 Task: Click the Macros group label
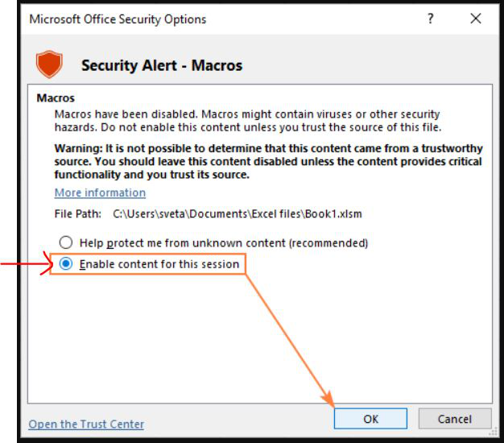coord(56,98)
